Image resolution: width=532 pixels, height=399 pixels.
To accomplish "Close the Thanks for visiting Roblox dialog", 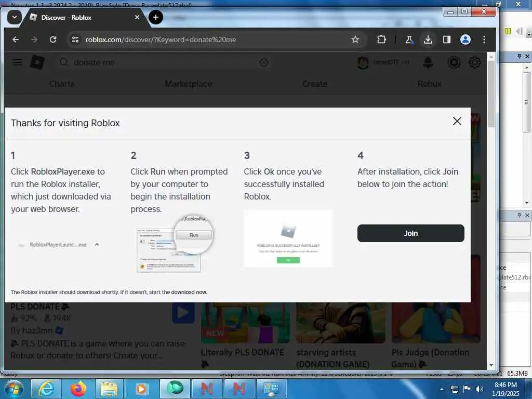I will [x=457, y=121].
